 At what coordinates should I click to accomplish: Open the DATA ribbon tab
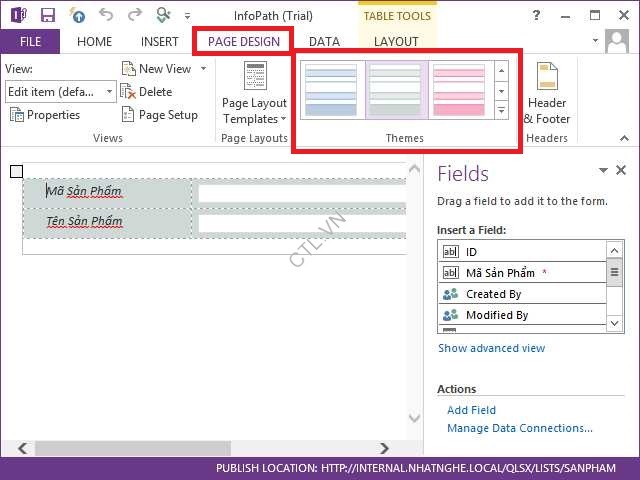click(x=324, y=42)
